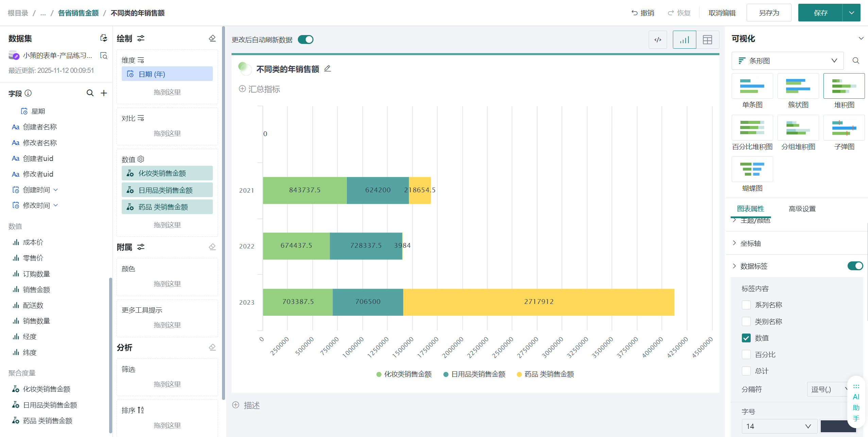Screen dimensions: 868x437
Task: Open the 各省销售金额 breadcrumb link
Action: (x=78, y=13)
